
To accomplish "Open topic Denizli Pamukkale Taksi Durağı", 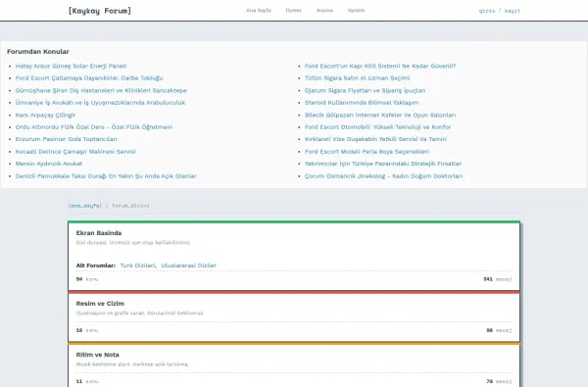I will point(106,176).
